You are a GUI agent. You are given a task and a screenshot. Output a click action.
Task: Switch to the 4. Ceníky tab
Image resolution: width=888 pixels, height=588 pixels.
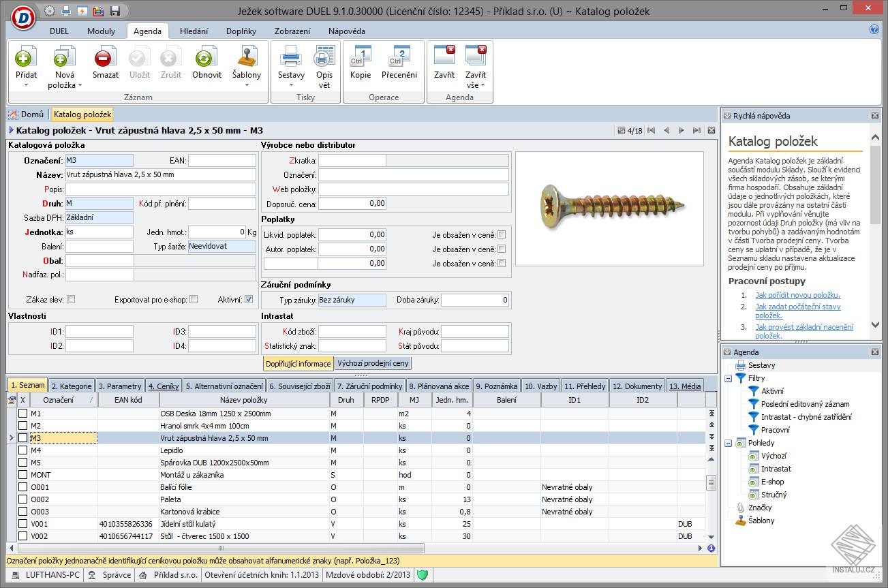(164, 386)
